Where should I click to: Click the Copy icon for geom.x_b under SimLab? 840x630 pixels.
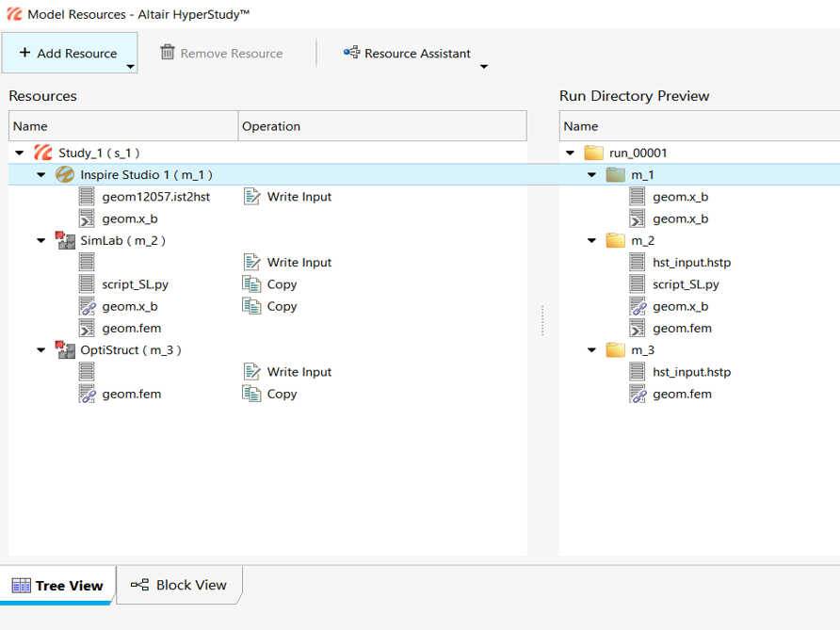click(x=251, y=306)
